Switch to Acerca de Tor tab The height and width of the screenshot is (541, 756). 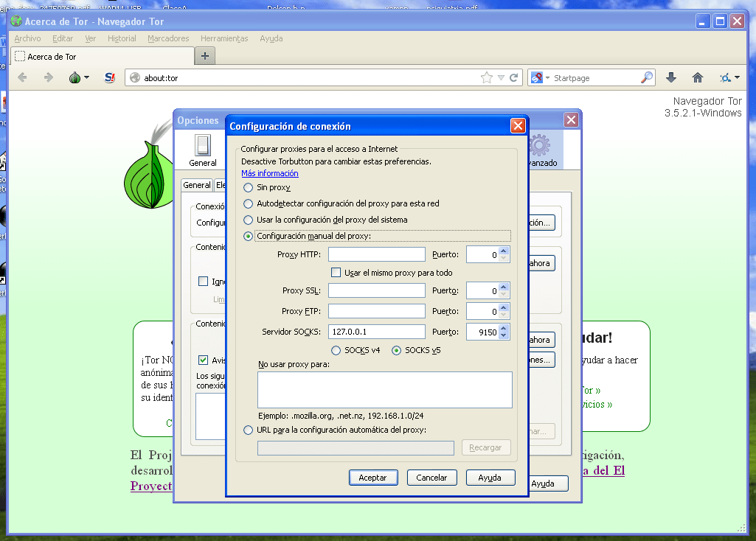(x=103, y=56)
